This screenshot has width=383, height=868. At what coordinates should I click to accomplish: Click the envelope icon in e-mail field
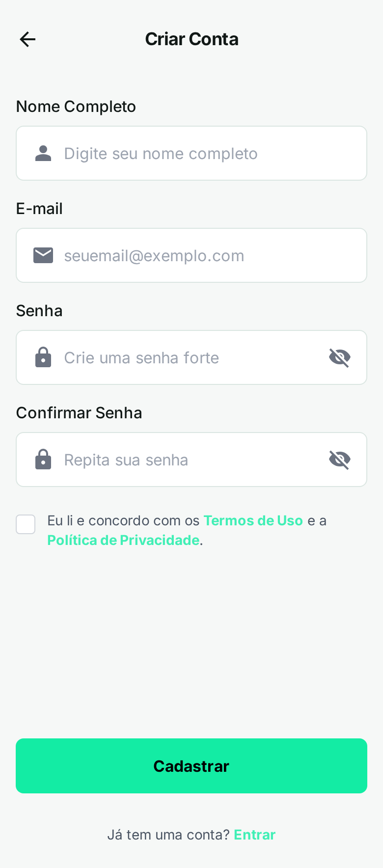tap(43, 256)
